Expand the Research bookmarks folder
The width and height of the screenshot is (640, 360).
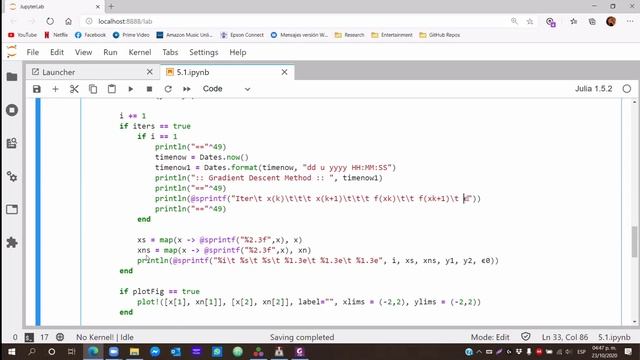click(349, 35)
